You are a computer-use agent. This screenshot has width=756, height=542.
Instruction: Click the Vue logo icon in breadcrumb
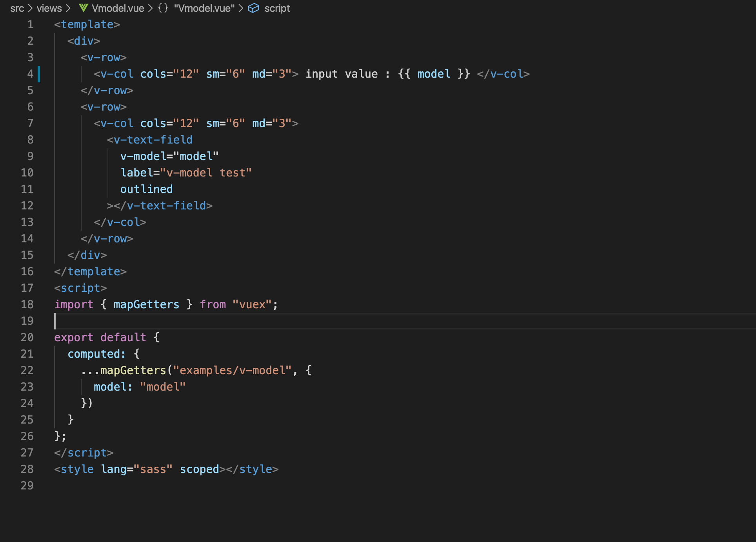pos(83,8)
